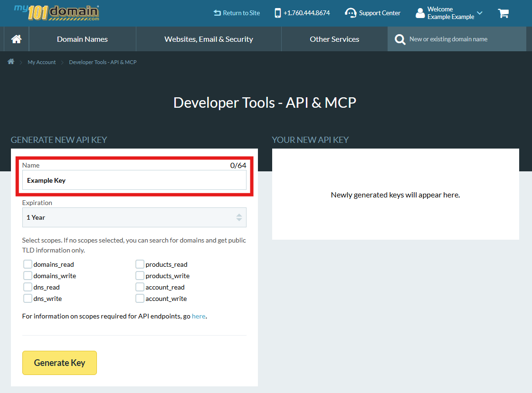Click the Return to Site arrow icon

tap(216, 13)
